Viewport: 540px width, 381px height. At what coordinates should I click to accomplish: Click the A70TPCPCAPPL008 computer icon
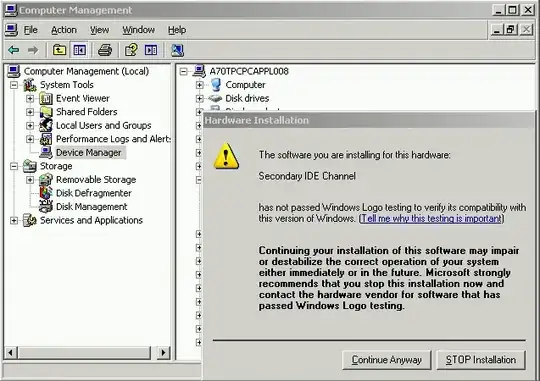click(200, 71)
